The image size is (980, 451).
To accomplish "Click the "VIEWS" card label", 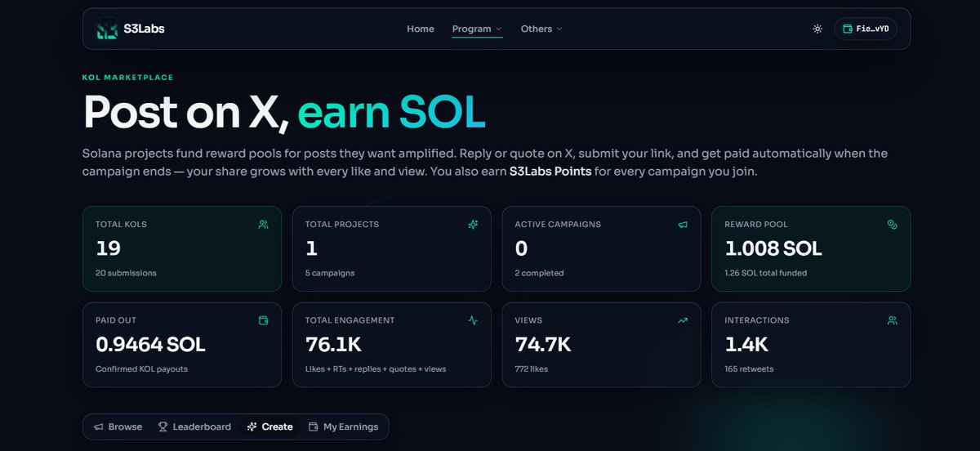I will (528, 320).
